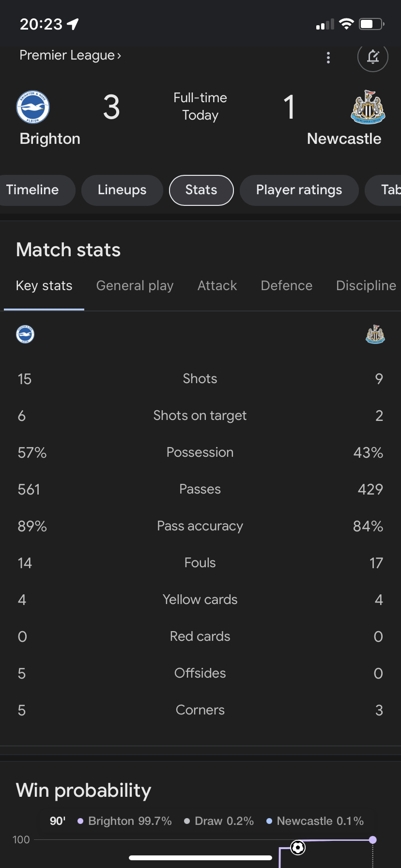401x868 pixels.
Task: Tap the Brighton team name
Action: (50, 139)
